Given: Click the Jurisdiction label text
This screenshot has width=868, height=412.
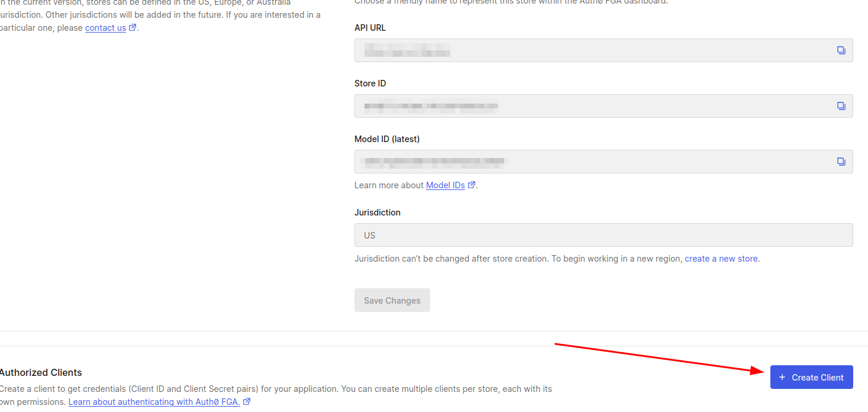Looking at the screenshot, I should [377, 212].
